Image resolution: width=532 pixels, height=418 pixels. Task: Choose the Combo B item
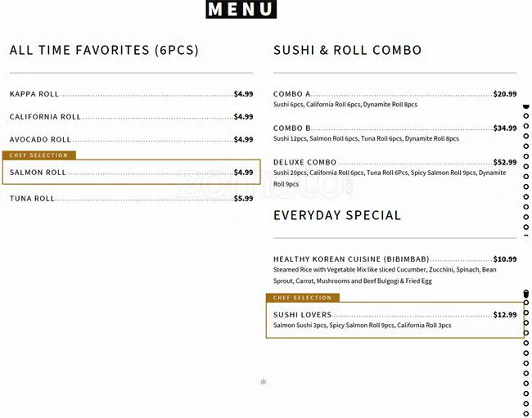coord(292,128)
